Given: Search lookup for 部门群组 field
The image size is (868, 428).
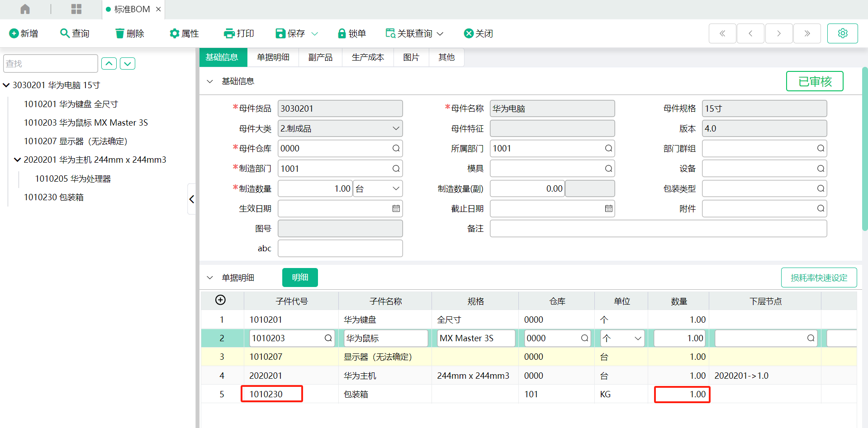Looking at the screenshot, I should [821, 148].
